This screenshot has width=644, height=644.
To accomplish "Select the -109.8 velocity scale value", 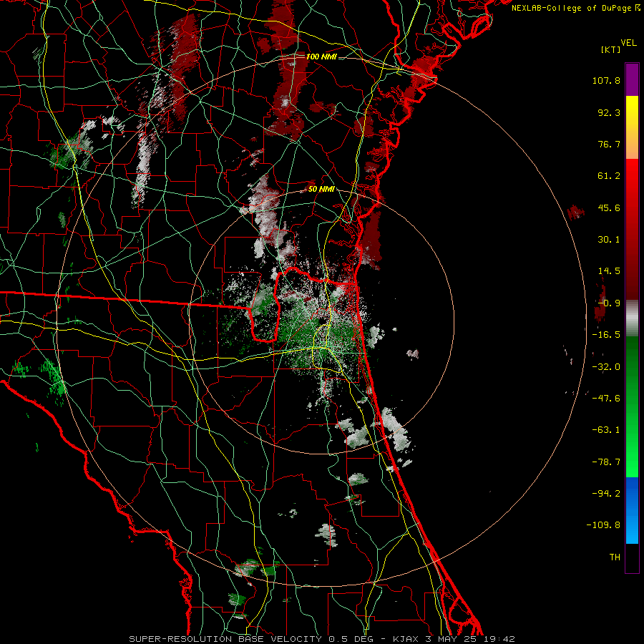I will pyautogui.click(x=604, y=525).
